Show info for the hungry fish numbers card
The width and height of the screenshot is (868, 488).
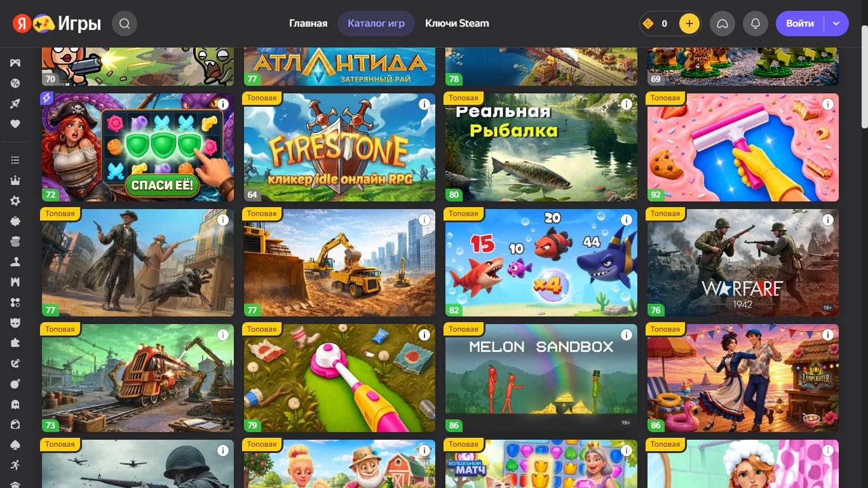click(x=627, y=220)
